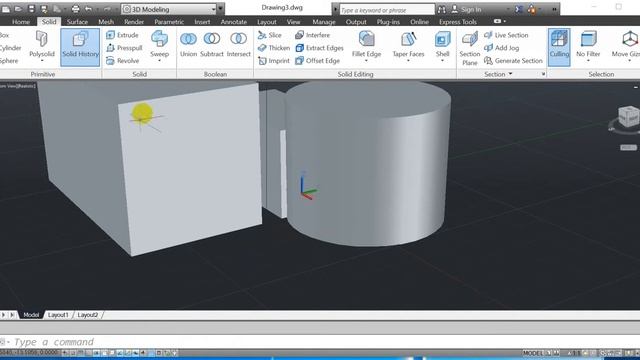Click the Sign In button

click(x=467, y=9)
